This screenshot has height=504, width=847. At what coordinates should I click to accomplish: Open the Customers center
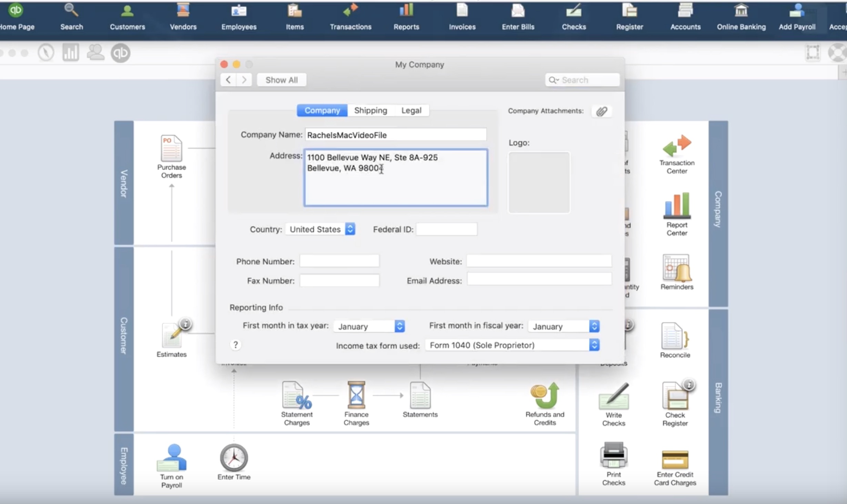point(127,16)
